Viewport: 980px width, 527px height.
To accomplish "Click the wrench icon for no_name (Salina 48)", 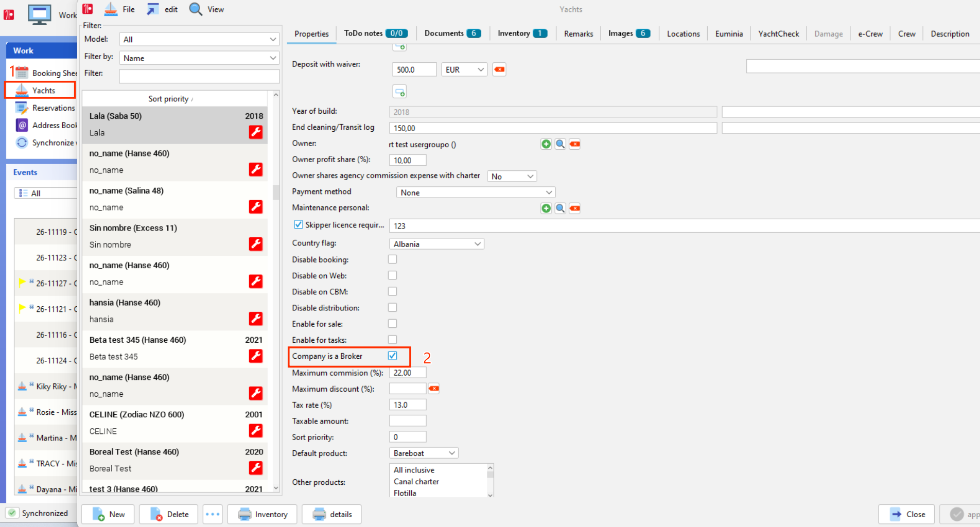I will (x=256, y=207).
